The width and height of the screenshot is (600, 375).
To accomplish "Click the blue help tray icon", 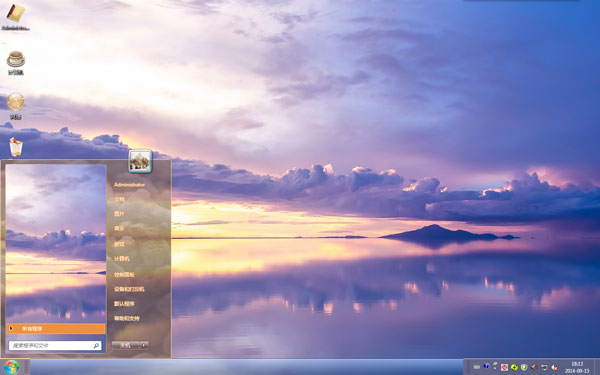I will tap(486, 367).
